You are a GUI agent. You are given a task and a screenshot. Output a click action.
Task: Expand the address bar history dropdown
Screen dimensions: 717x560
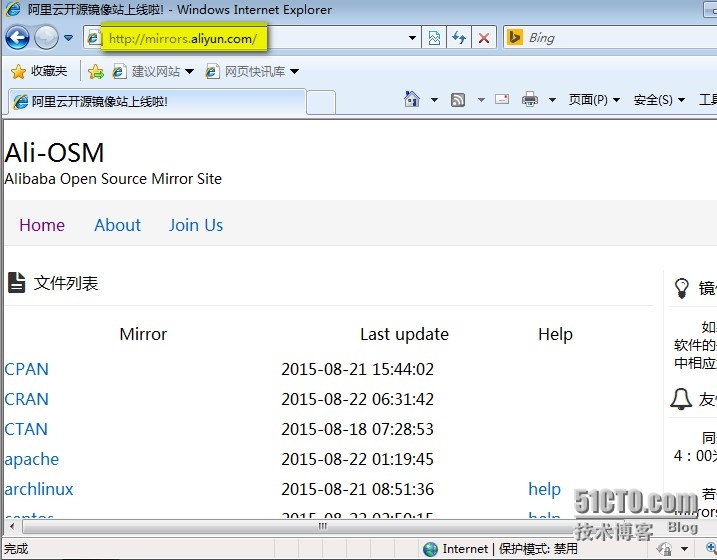coord(413,38)
